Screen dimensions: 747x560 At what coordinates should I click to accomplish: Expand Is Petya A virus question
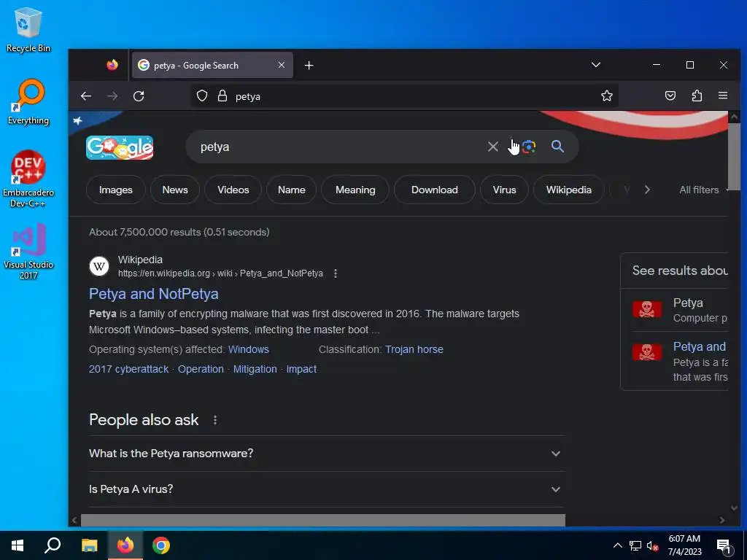click(327, 489)
